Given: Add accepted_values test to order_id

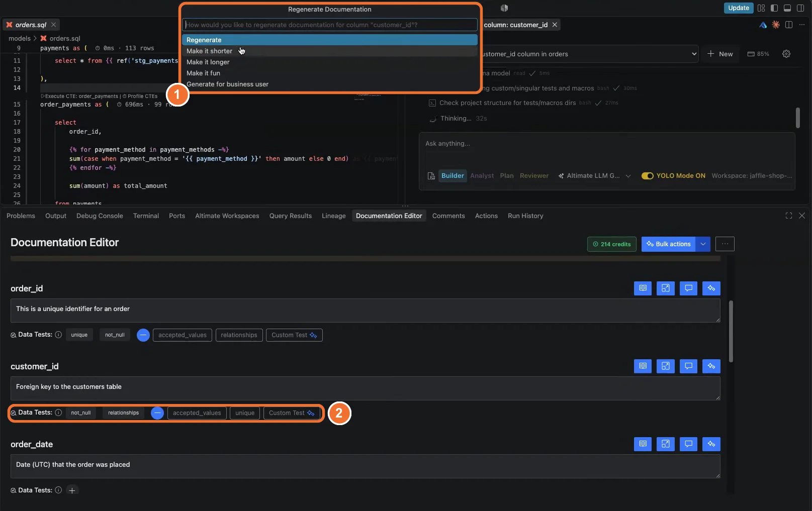Looking at the screenshot, I should tap(183, 335).
